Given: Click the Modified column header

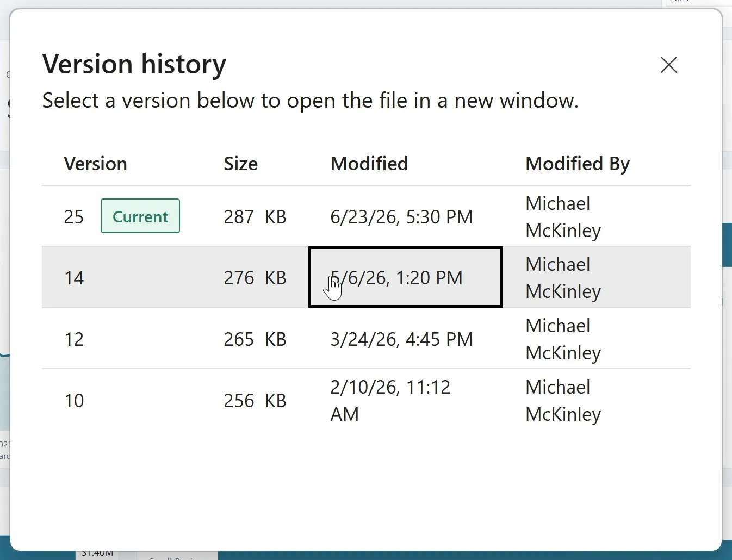Looking at the screenshot, I should point(369,164).
